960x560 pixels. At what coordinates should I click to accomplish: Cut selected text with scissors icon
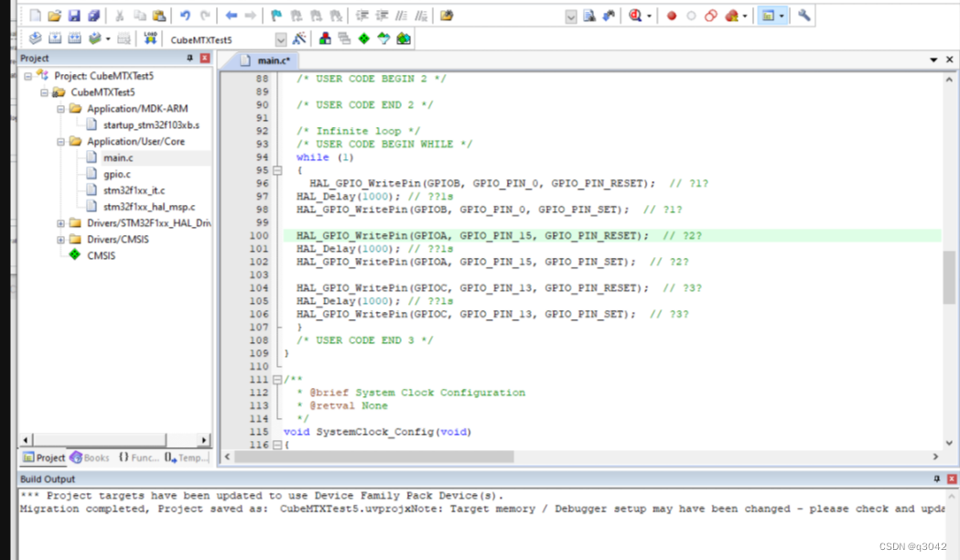(x=120, y=16)
